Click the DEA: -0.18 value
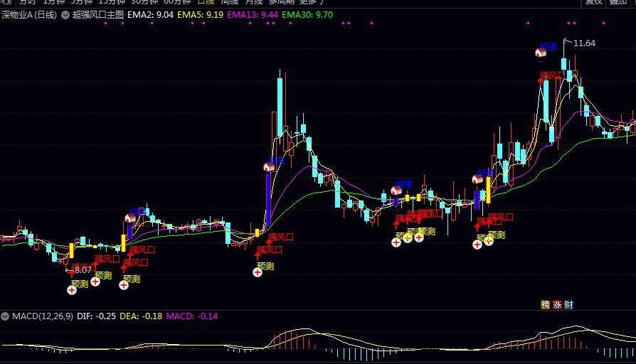 coord(141,316)
